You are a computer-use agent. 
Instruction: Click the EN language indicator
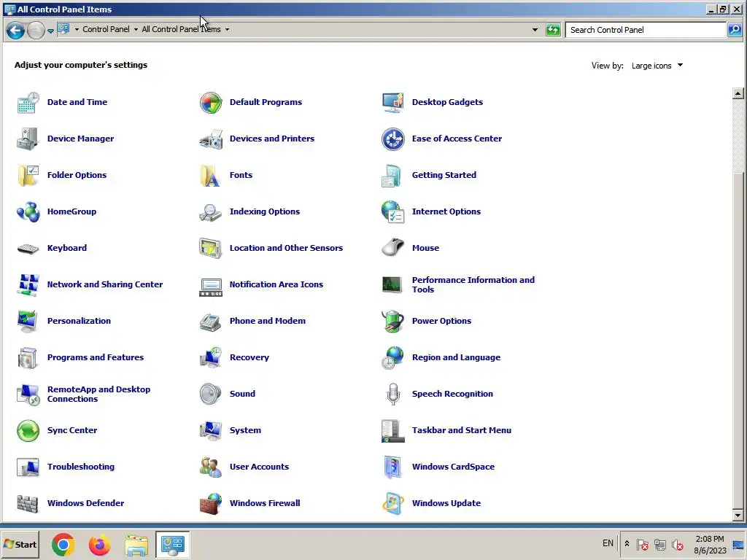[x=608, y=543]
